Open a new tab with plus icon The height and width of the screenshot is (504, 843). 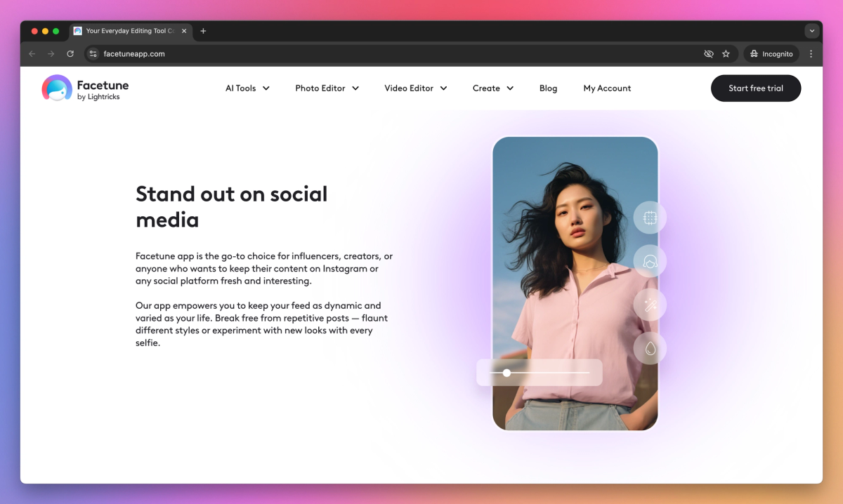pos(203,31)
